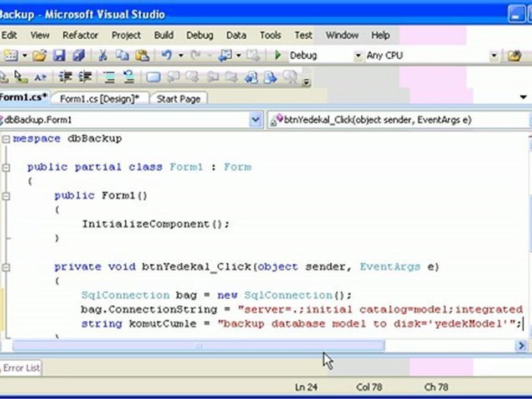Click the Clear All Bookmarks icon
This screenshot has height=399, width=532.
point(290,78)
